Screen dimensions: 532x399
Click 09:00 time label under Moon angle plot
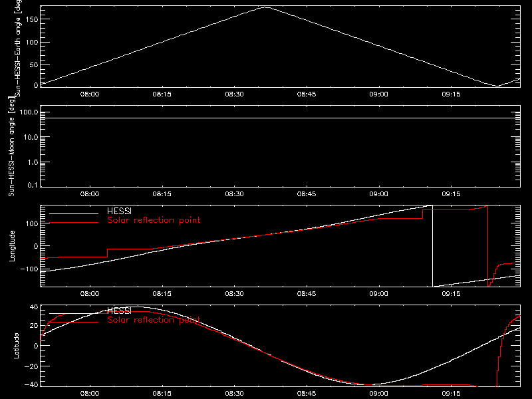tap(378, 194)
